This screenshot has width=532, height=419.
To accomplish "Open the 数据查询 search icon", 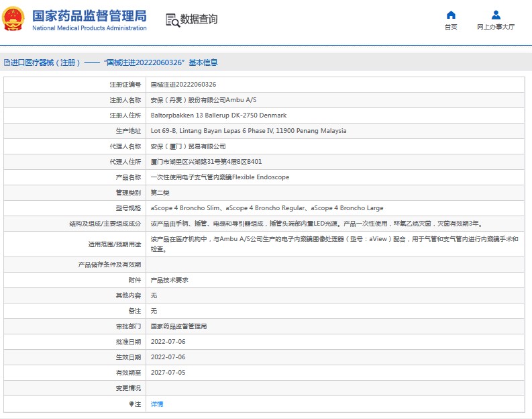I will 172,20.
